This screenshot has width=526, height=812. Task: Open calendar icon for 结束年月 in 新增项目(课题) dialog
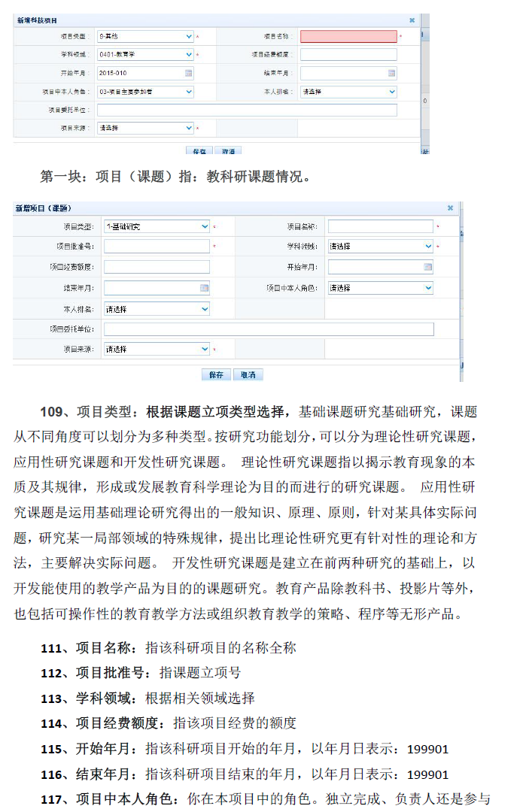click(204, 288)
